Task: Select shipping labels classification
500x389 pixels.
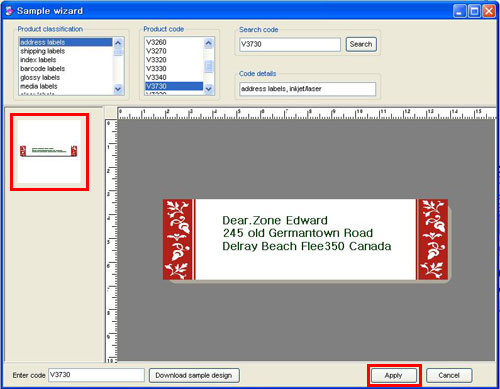Action: 42,51
